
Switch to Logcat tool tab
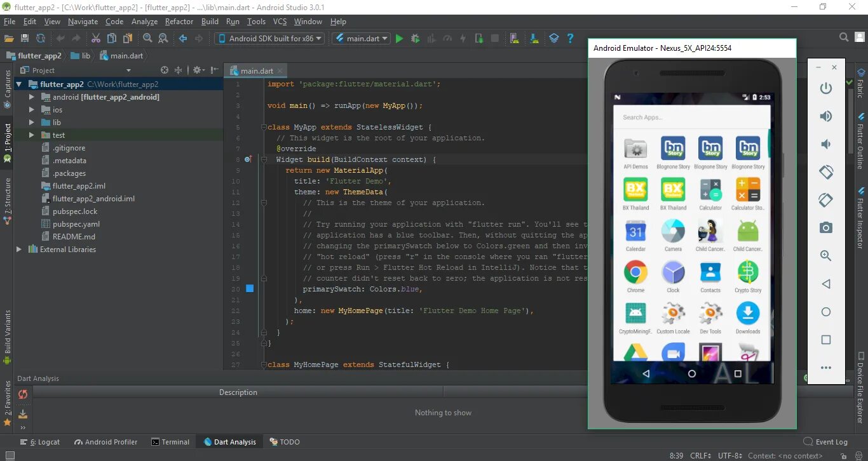(40, 442)
